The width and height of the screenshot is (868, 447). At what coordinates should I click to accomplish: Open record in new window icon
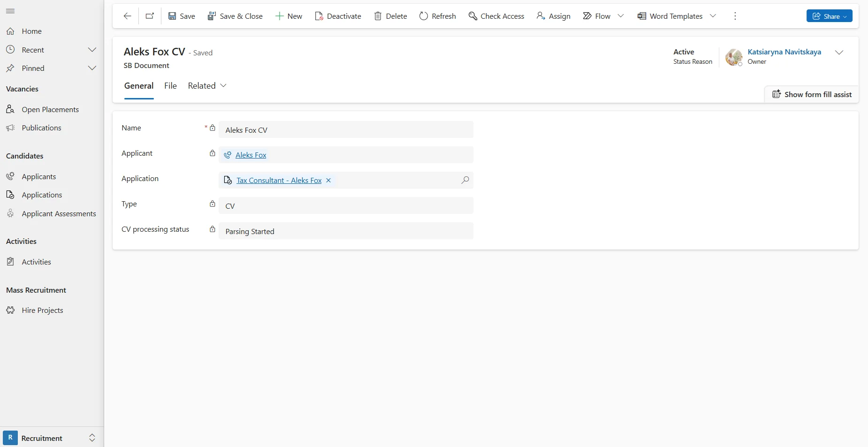[150, 16]
